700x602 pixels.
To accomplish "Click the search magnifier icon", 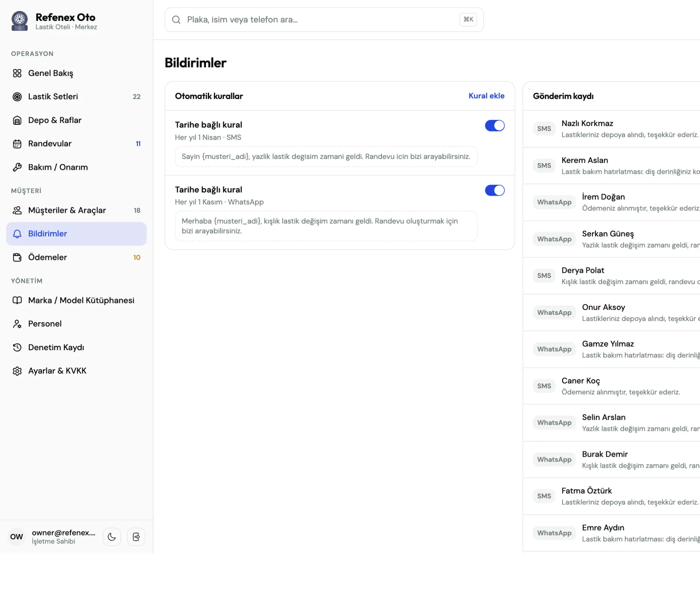I will point(176,20).
